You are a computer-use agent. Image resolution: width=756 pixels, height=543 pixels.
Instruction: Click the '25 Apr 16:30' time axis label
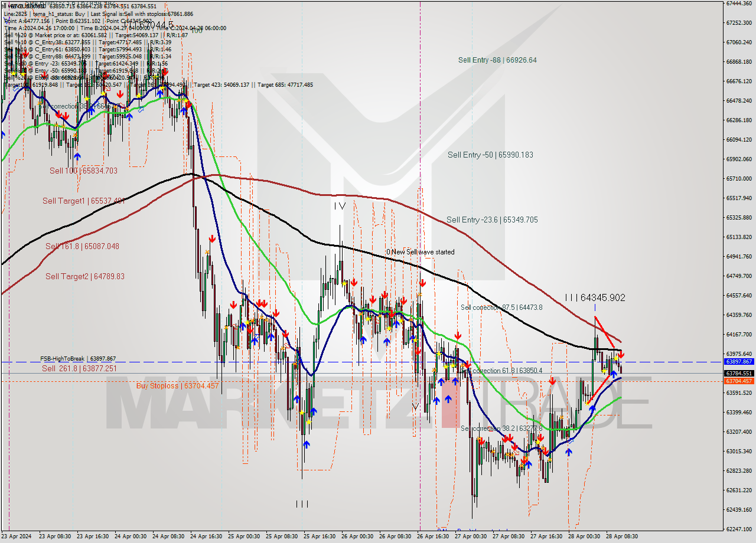coord(319,537)
